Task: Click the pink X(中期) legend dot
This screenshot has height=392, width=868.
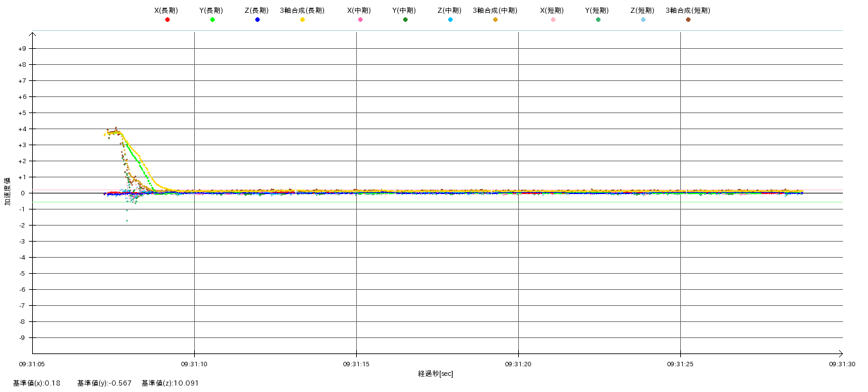Action: [x=360, y=20]
